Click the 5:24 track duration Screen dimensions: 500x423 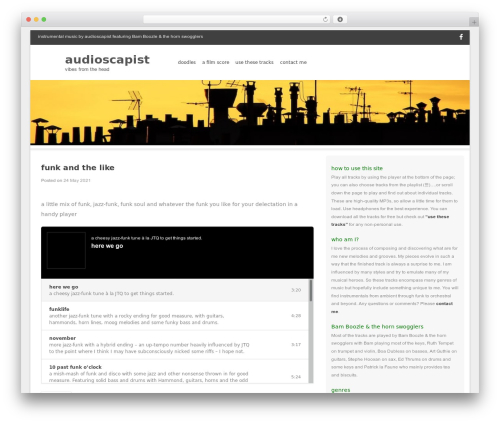(296, 377)
